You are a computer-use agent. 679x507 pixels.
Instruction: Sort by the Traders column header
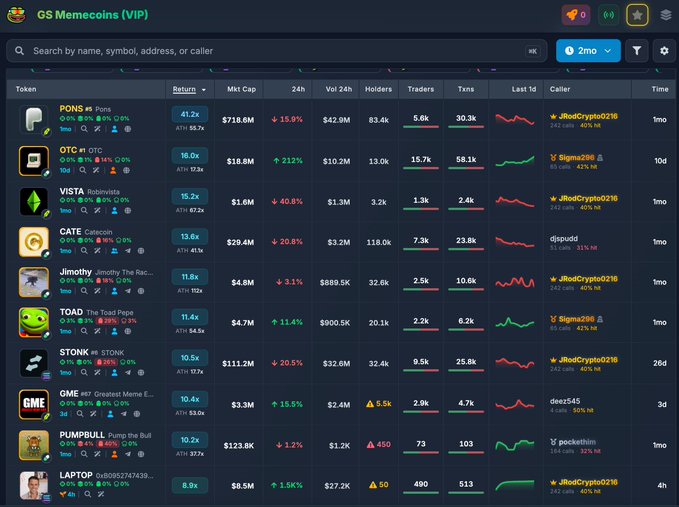tap(420, 89)
